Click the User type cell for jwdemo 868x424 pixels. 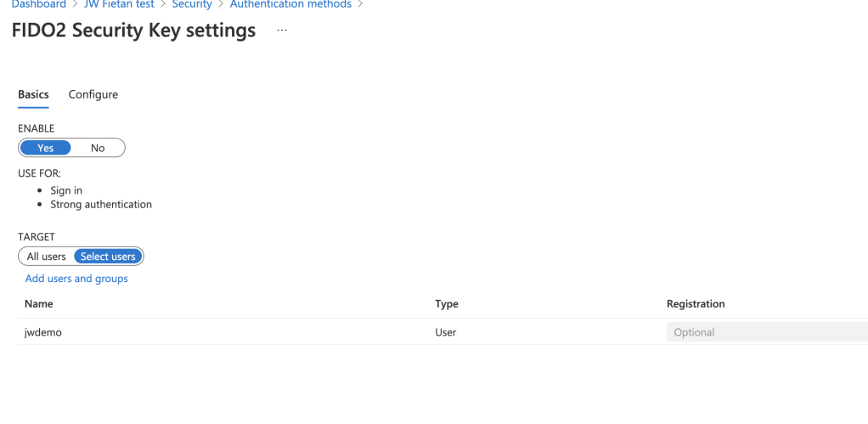446,332
